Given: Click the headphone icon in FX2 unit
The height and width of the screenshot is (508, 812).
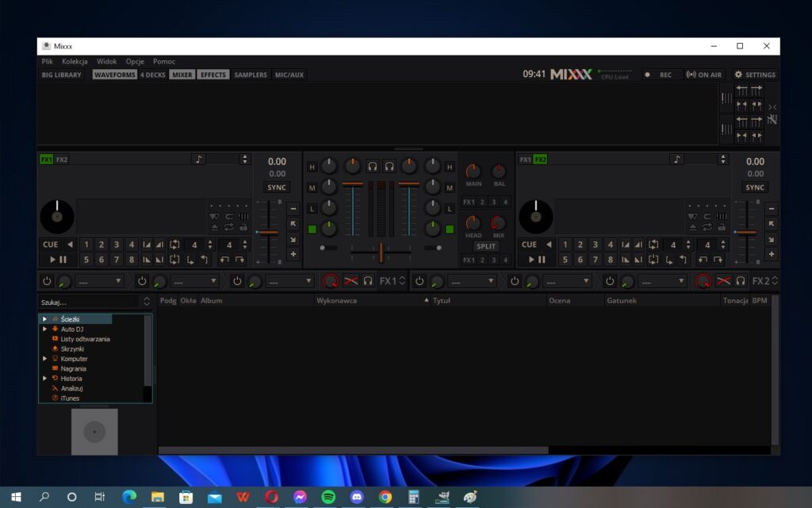Looking at the screenshot, I should tap(741, 281).
